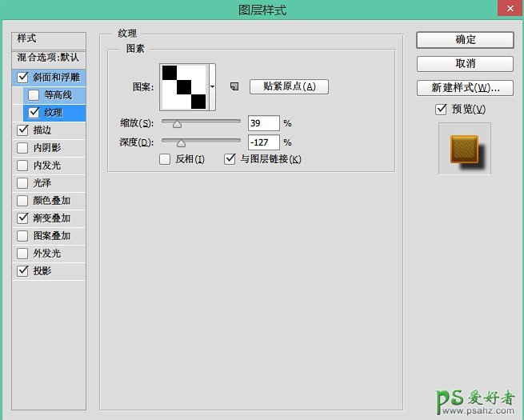524x420 pixels.
Task: Open the 颜色叠加 style settings
Action: click(52, 201)
